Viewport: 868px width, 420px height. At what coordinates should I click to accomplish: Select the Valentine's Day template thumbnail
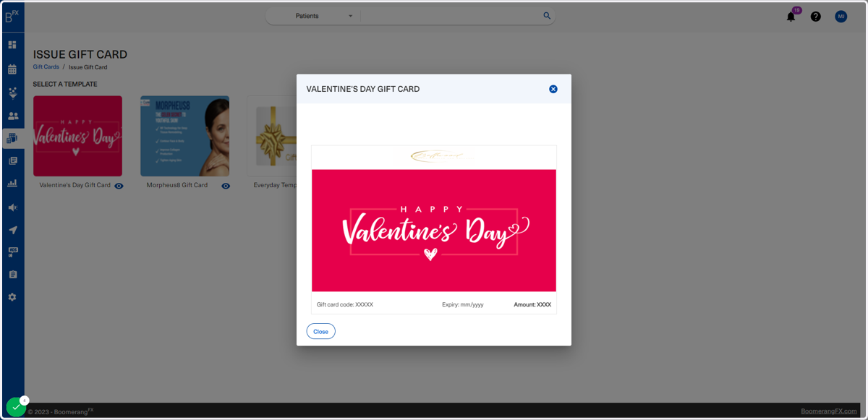pyautogui.click(x=78, y=136)
